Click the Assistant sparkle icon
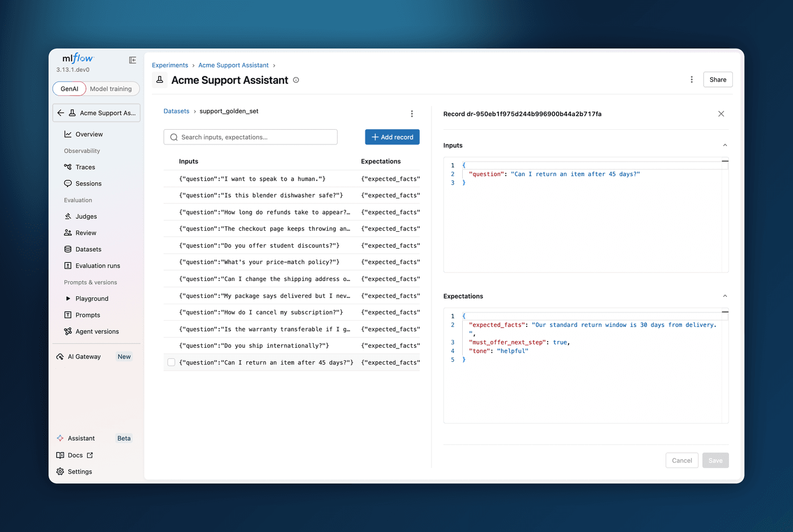 point(60,439)
